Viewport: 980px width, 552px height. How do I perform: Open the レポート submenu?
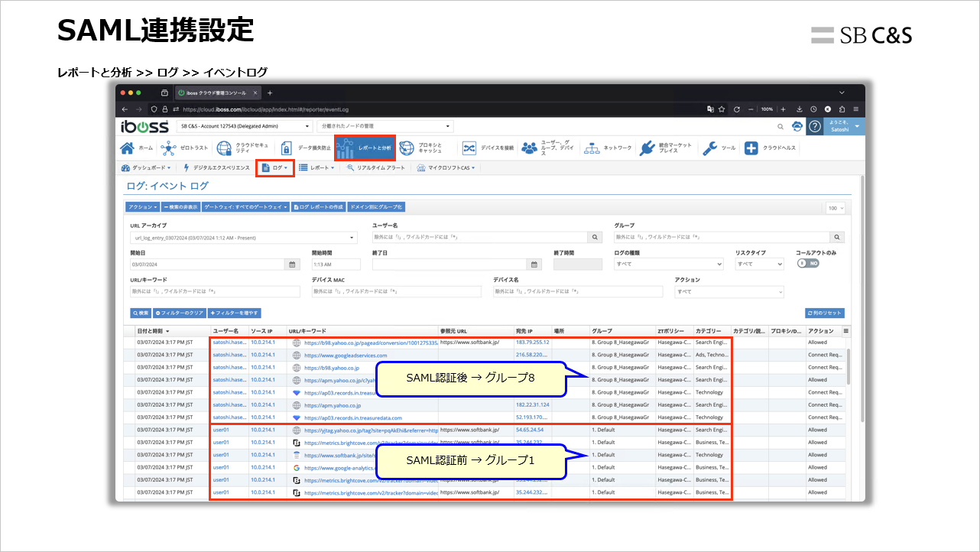(316, 167)
